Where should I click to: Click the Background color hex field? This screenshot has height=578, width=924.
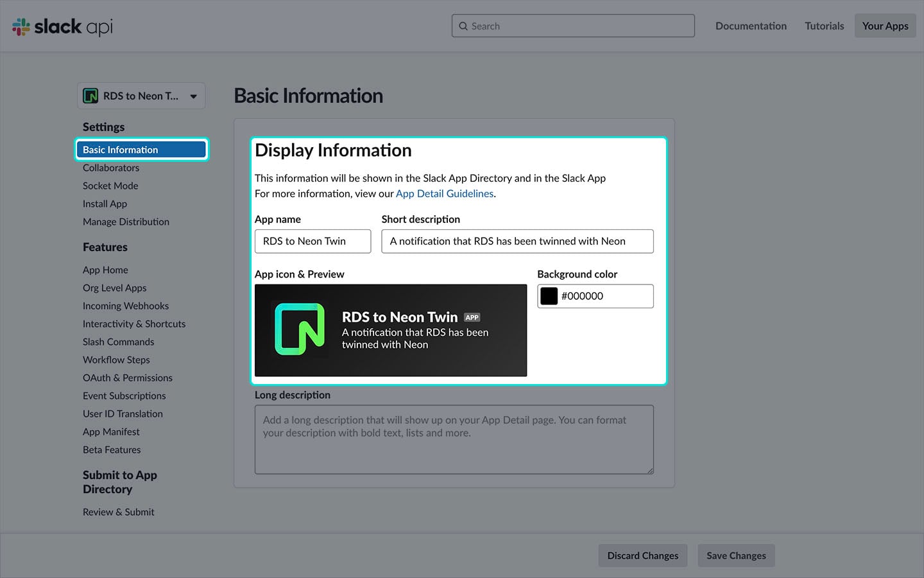coord(604,296)
